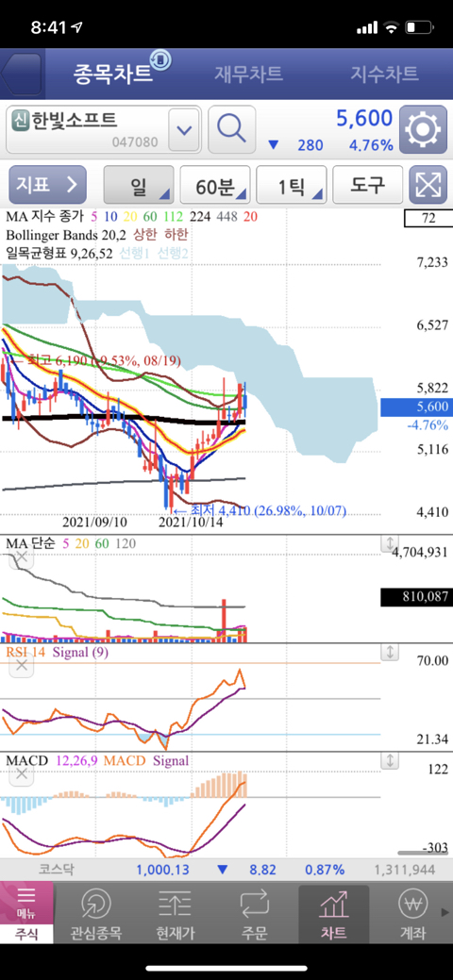This screenshot has height=980, width=453.
Task: Go back using the top-left arrow
Action: pos(22,74)
